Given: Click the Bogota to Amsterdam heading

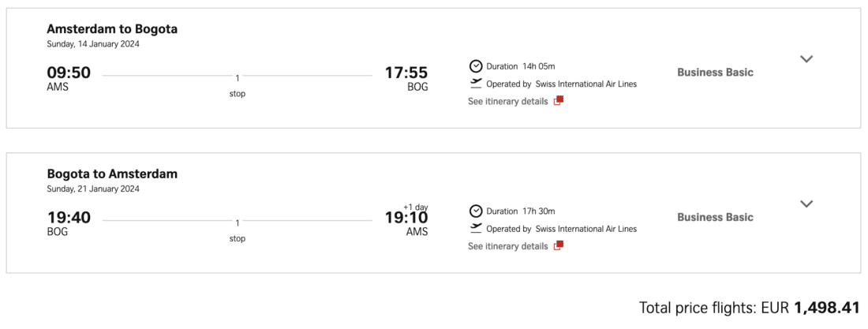Looking at the screenshot, I should coord(112,174).
